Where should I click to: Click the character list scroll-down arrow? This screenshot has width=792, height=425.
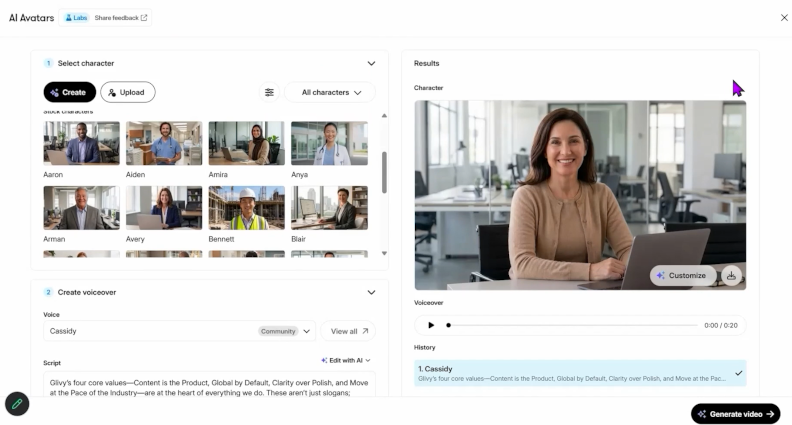click(384, 253)
